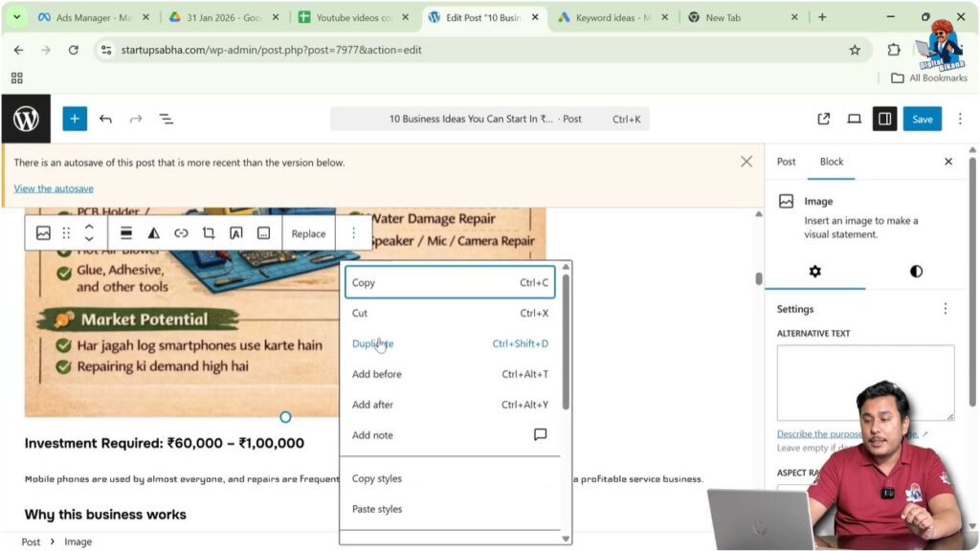Crop the selected image
This screenshot has width=980, height=551.
(x=208, y=232)
